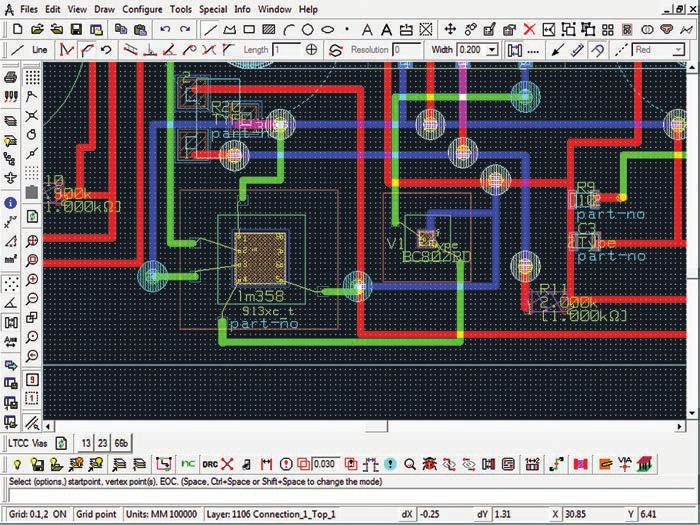This screenshot has width=700, height=525.
Task: Click the airplane icon in left sidebar
Action: click(10, 178)
